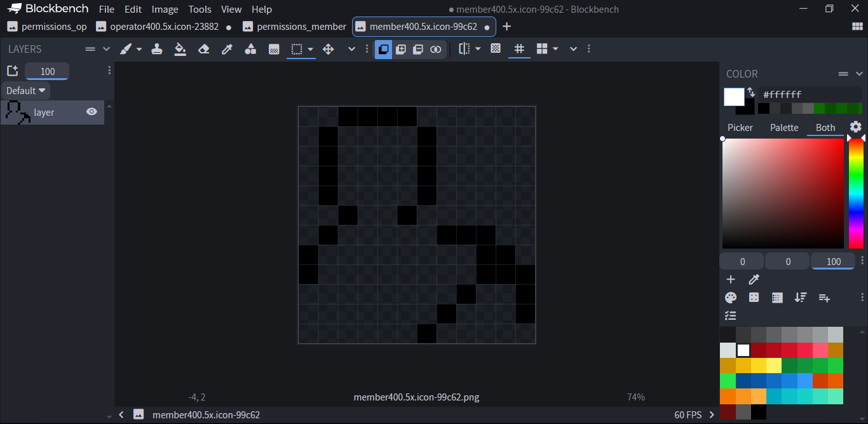This screenshot has width=868, height=424.
Task: Switch to the Palette view
Action: (x=784, y=128)
